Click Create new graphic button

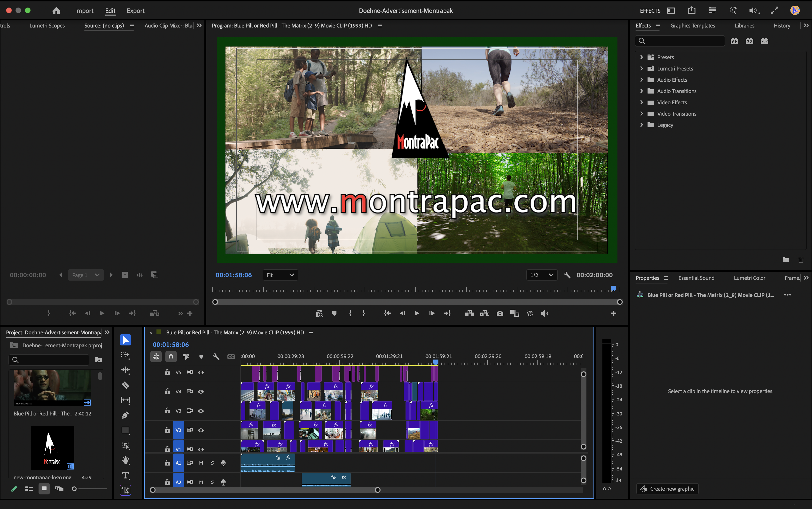[x=667, y=489]
